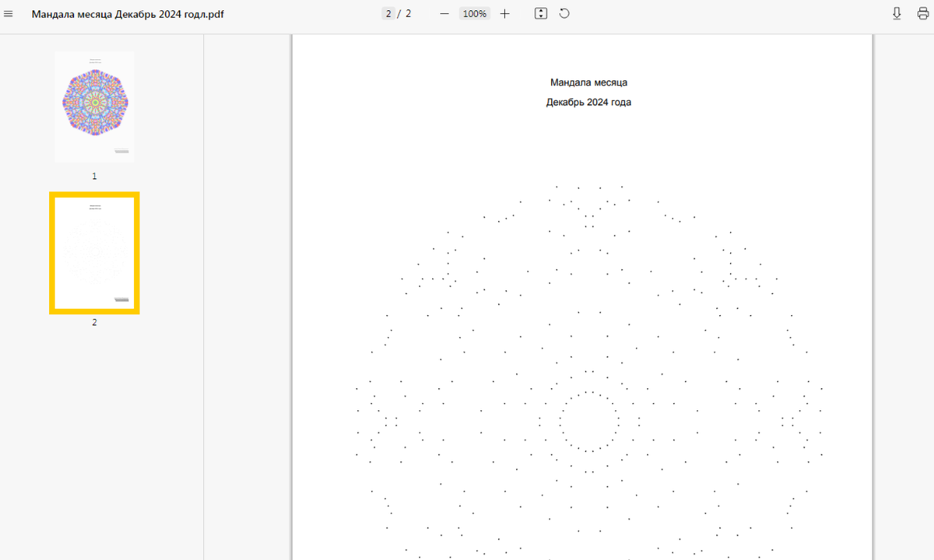Click the file name Мандала месяца Декабрь 2024

point(128,14)
